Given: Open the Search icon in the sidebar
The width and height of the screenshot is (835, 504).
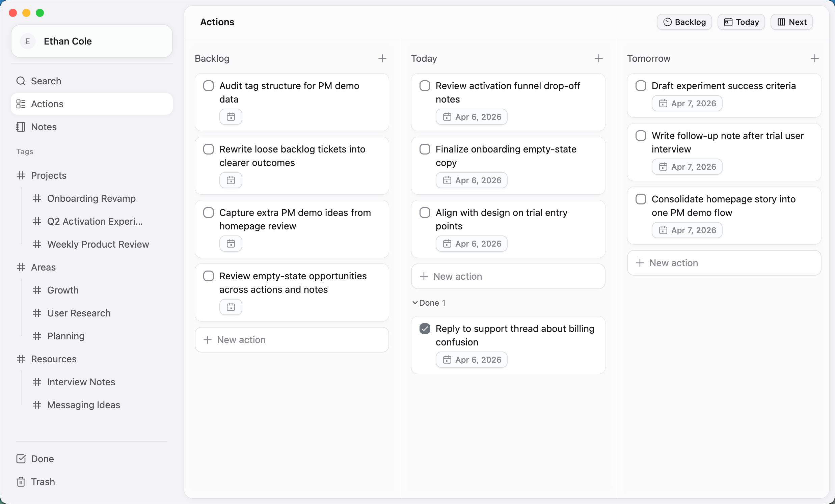Looking at the screenshot, I should tap(21, 81).
